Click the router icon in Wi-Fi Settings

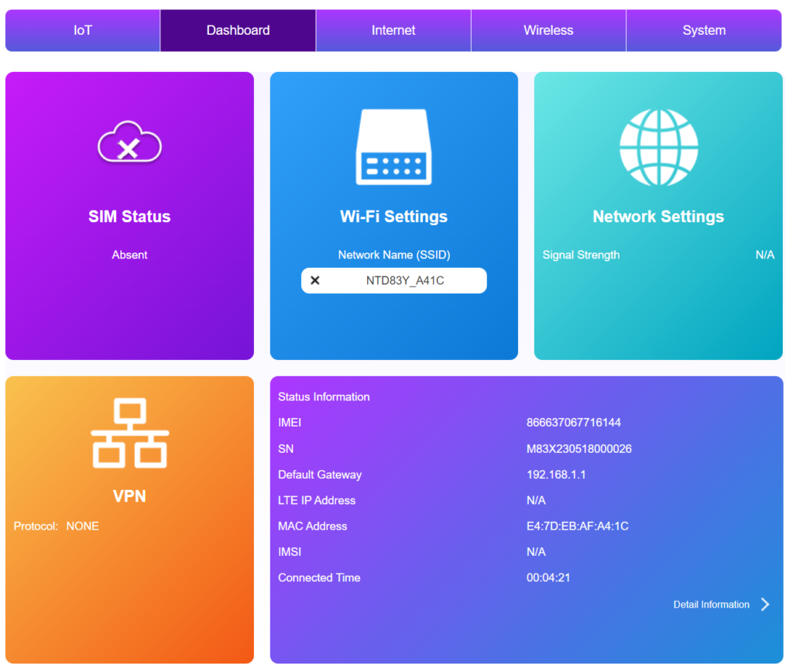(x=393, y=147)
